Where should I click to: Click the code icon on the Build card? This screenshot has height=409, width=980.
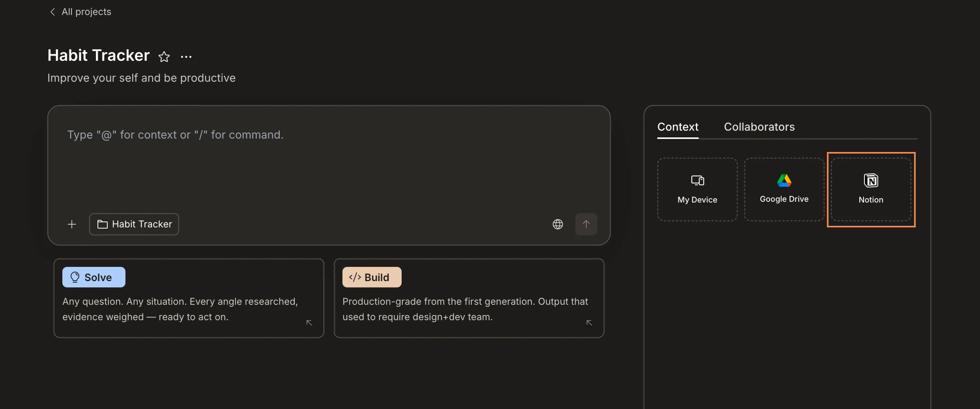pos(354,277)
